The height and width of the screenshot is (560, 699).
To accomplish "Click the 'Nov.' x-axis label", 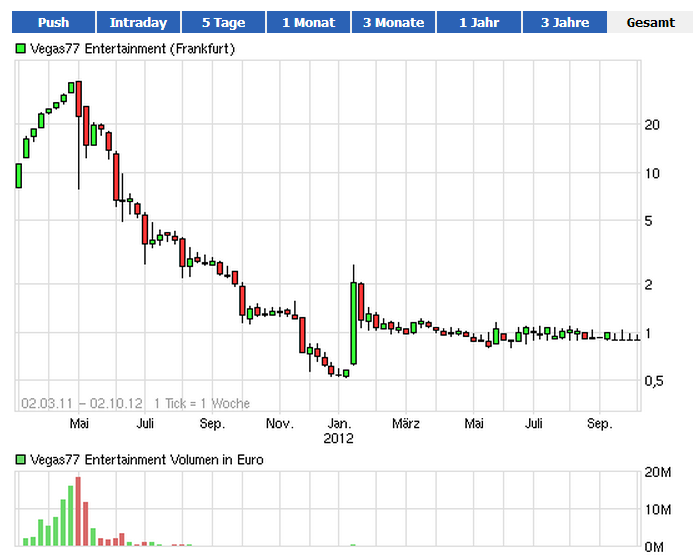I will tap(280, 423).
